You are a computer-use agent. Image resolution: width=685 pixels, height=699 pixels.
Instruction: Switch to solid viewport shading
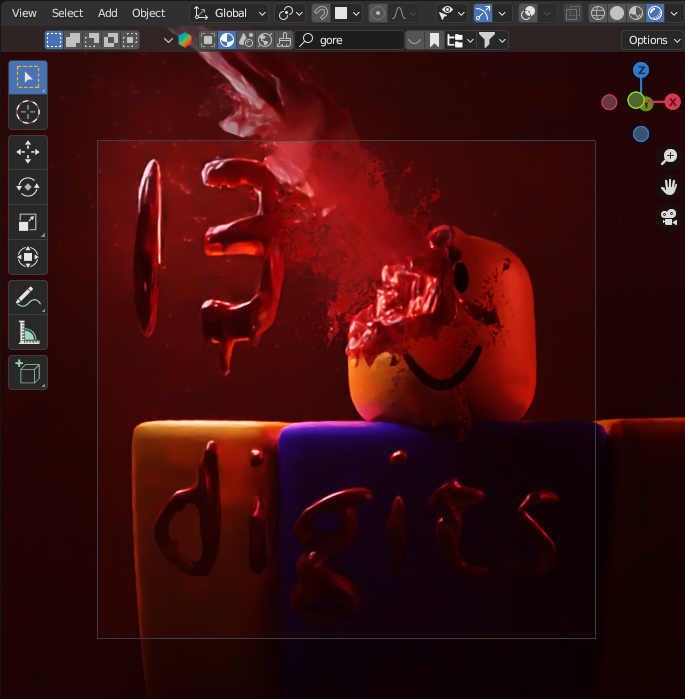coord(617,13)
